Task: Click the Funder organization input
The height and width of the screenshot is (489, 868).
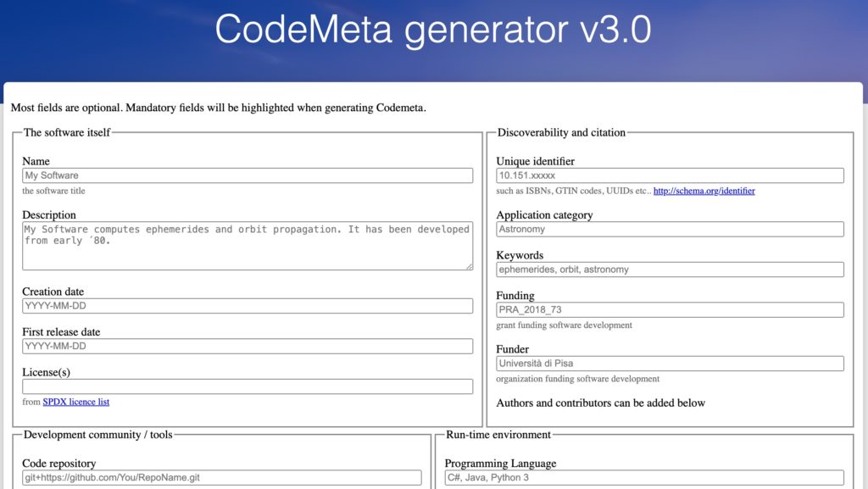Action: tap(670, 364)
